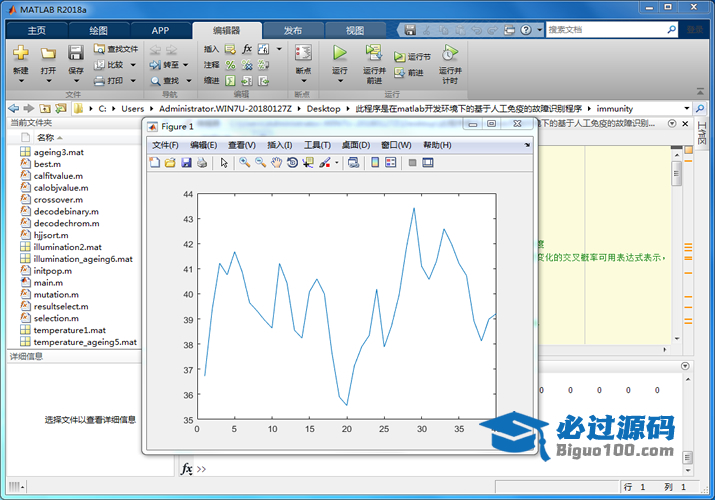Click the 断点 (Breakpoints) icon
The height and width of the screenshot is (500, 715).
[303, 53]
